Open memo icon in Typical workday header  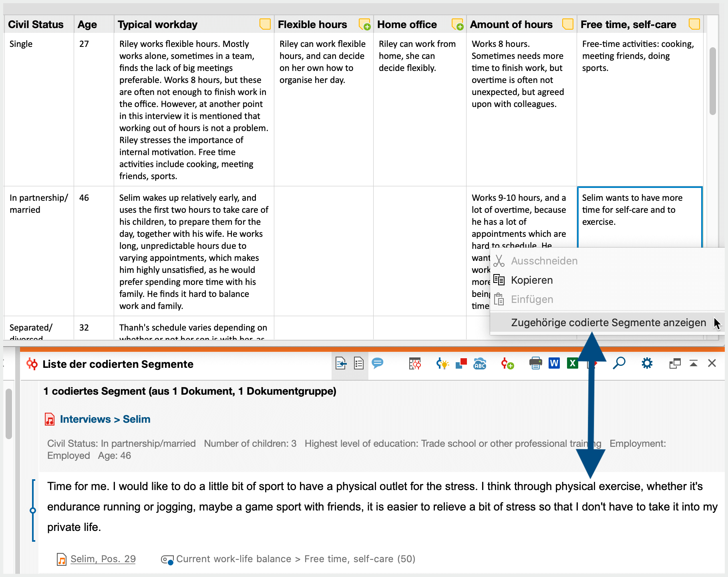tap(265, 24)
